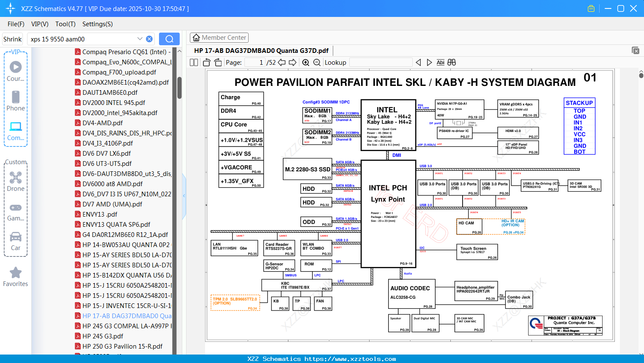This screenshot has height=363, width=644.
Task: Go to previous page arrow
Action: coord(282,62)
